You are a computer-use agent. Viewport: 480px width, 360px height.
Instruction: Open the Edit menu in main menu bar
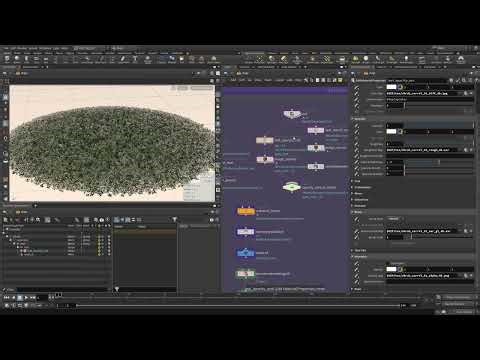click(13, 48)
